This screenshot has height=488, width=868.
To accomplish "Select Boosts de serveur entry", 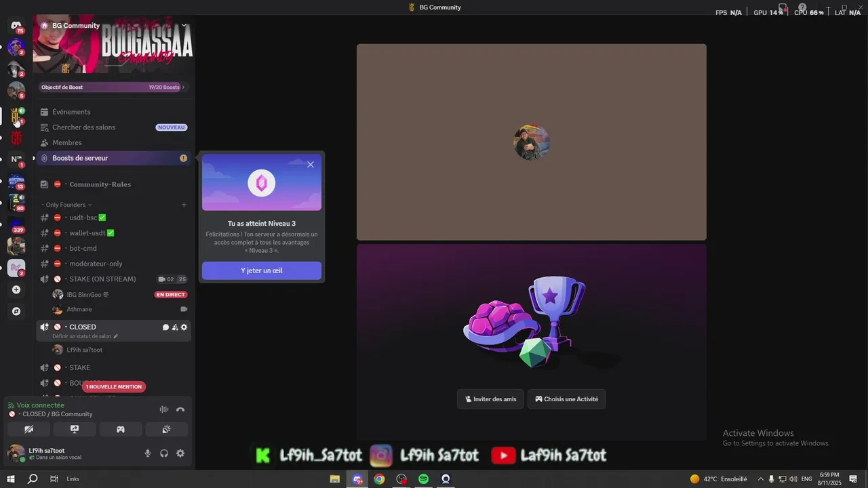I will (x=113, y=158).
